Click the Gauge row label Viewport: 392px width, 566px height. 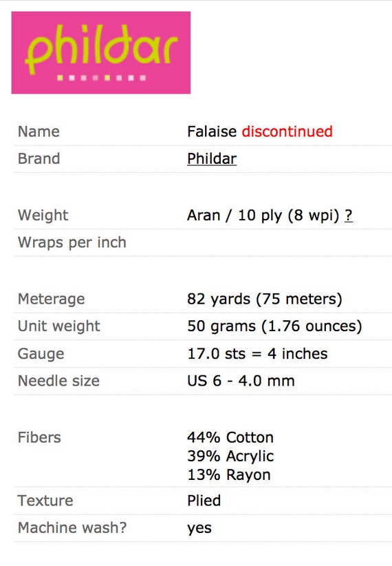click(41, 354)
